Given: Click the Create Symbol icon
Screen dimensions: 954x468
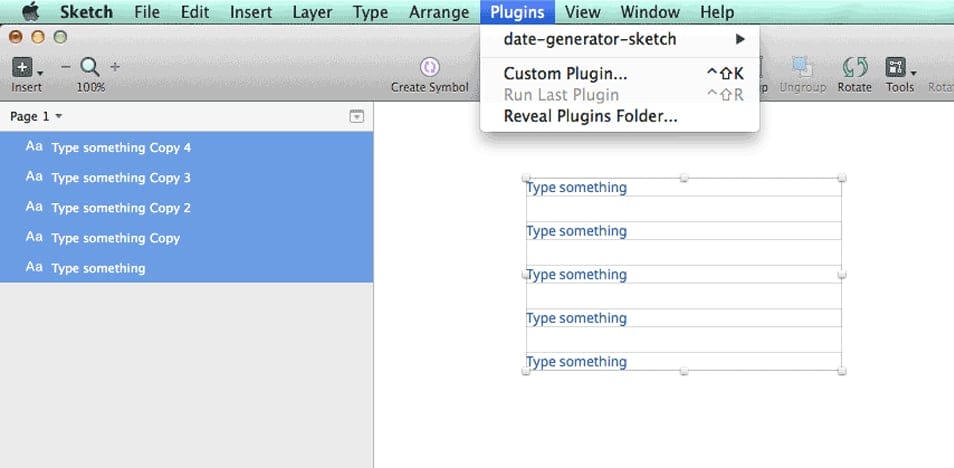Looking at the screenshot, I should point(430,68).
